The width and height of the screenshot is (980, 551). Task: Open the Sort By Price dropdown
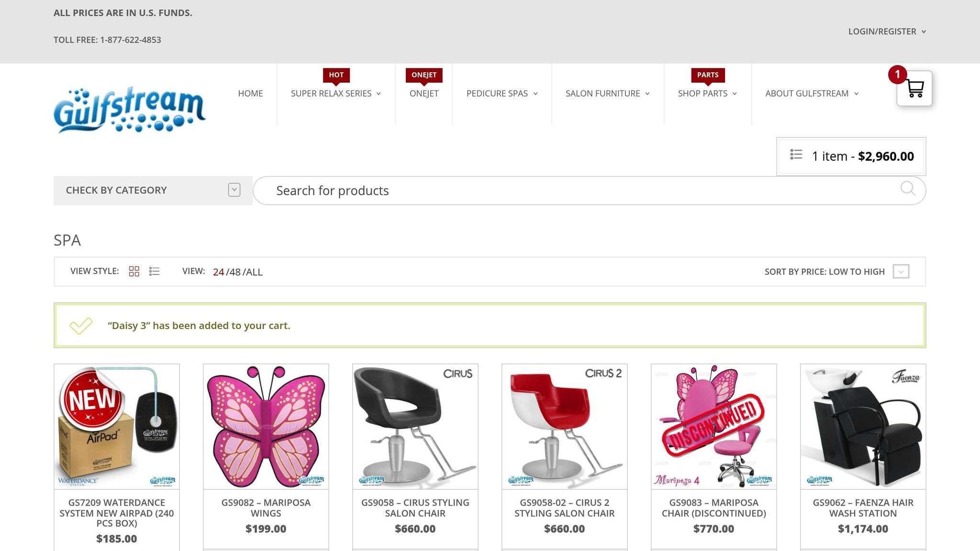[x=837, y=272]
